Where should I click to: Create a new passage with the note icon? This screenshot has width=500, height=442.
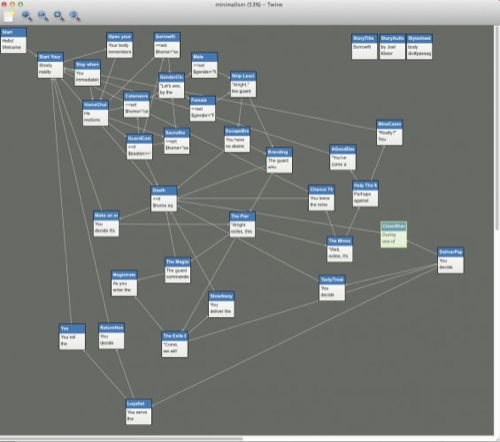click(9, 16)
